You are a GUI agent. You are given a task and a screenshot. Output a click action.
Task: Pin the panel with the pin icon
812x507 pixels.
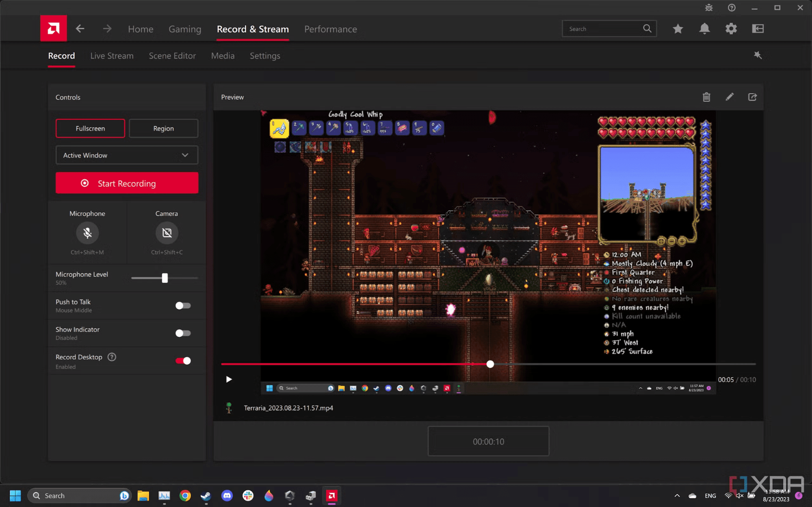[758, 55]
